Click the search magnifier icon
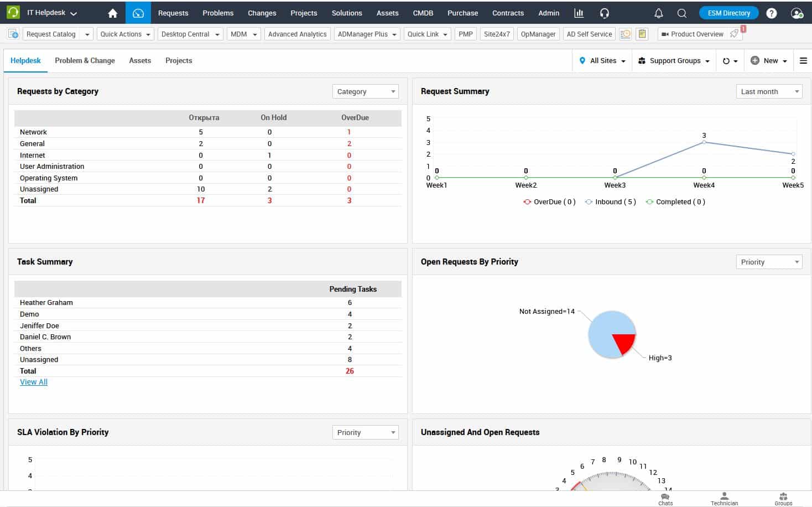This screenshot has width=812, height=507. tap(682, 13)
